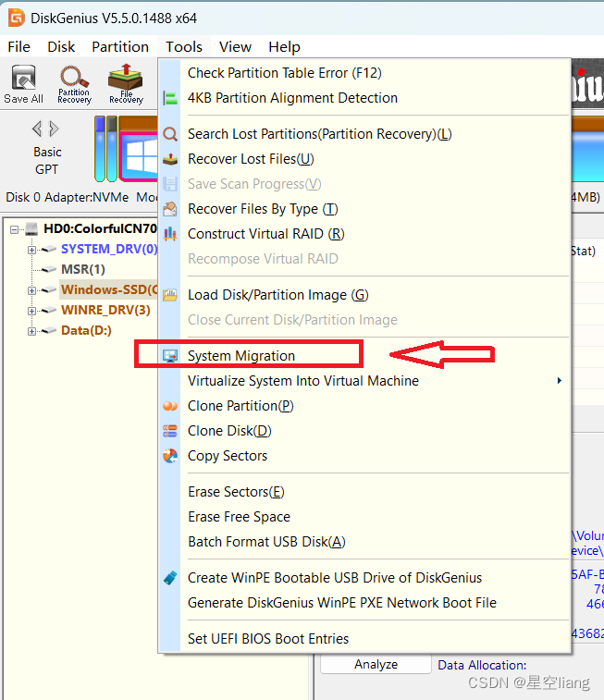
Task: Select Data(D:) partition in tree
Action: pyautogui.click(x=86, y=330)
